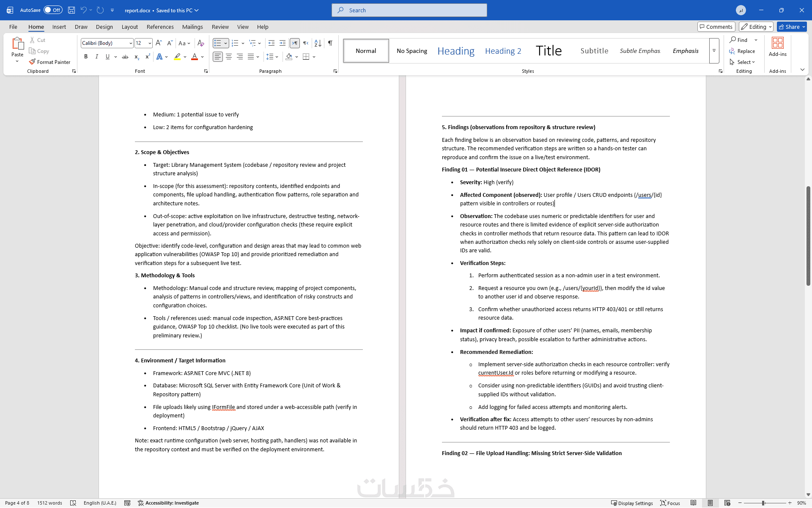812x508 pixels.
Task: Center align the paragraph
Action: (229, 57)
